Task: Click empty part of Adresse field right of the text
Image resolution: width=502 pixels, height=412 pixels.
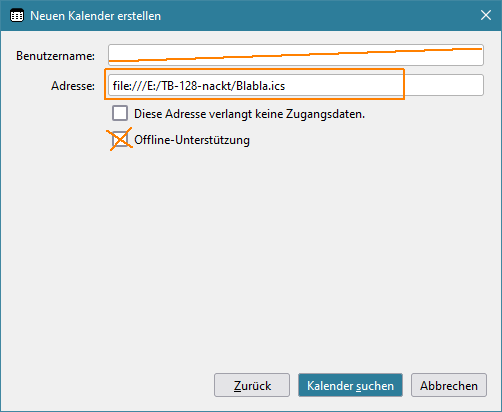Action: click(443, 85)
